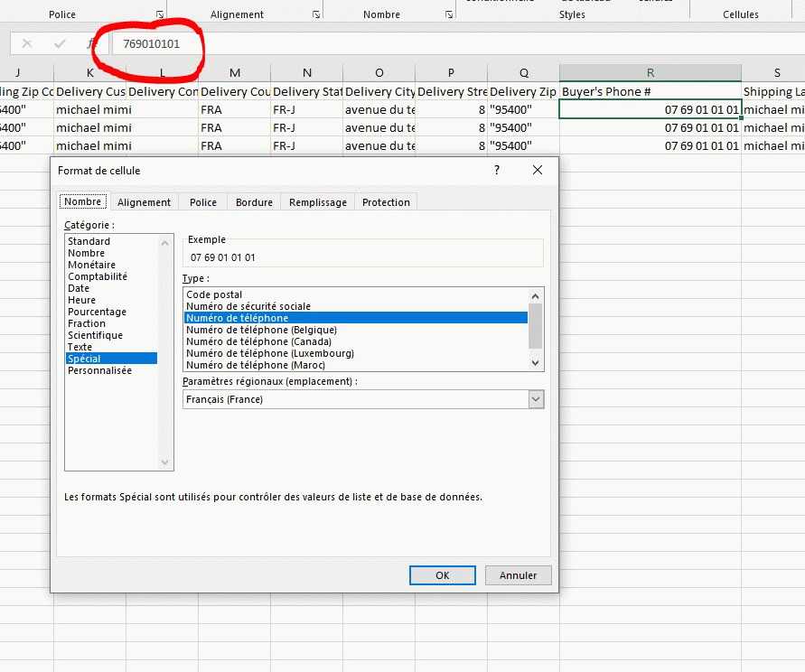
Task: Go to the Remplissage tab
Action: coord(317,202)
